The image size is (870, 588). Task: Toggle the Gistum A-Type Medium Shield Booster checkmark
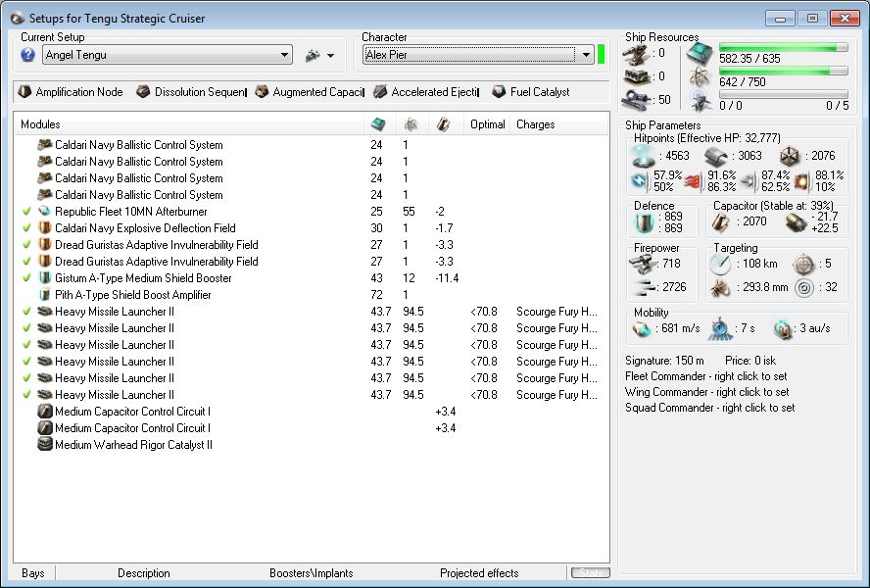coord(26,278)
